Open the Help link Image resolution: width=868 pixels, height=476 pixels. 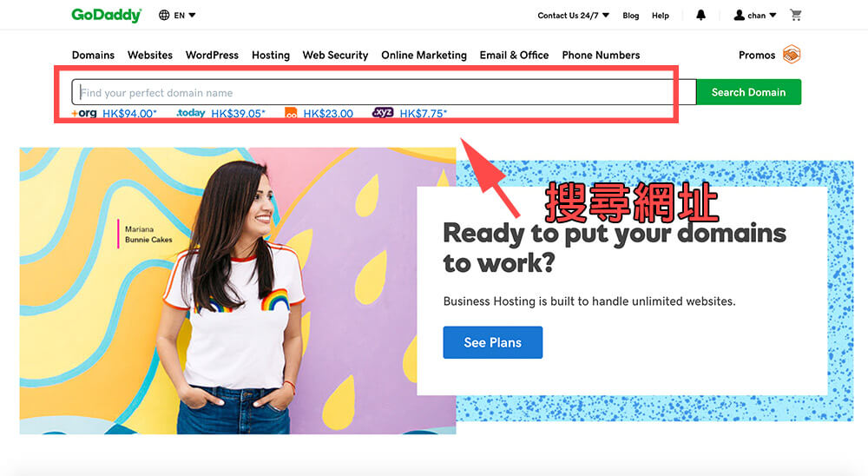(x=660, y=16)
